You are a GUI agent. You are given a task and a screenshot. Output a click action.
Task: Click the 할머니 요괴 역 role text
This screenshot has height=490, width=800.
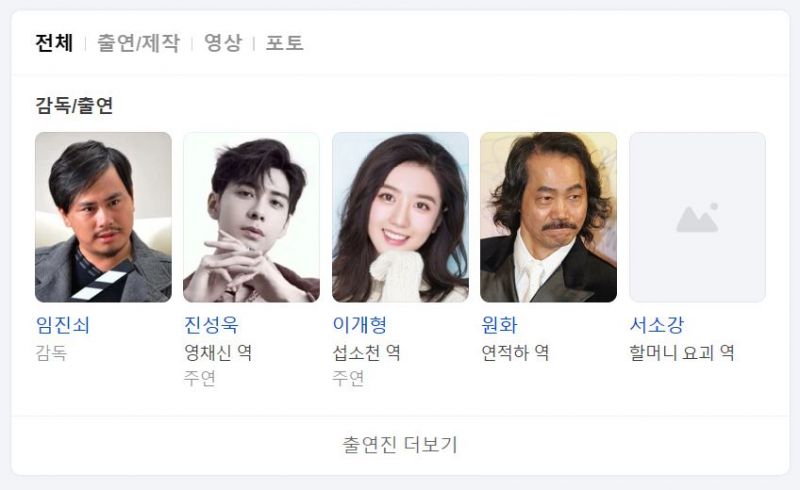pos(682,353)
